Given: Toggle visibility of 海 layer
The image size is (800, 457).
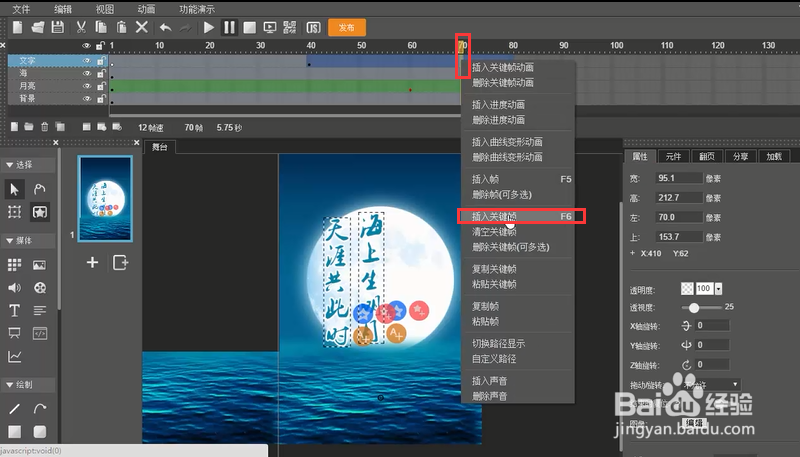Looking at the screenshot, I should 87,73.
